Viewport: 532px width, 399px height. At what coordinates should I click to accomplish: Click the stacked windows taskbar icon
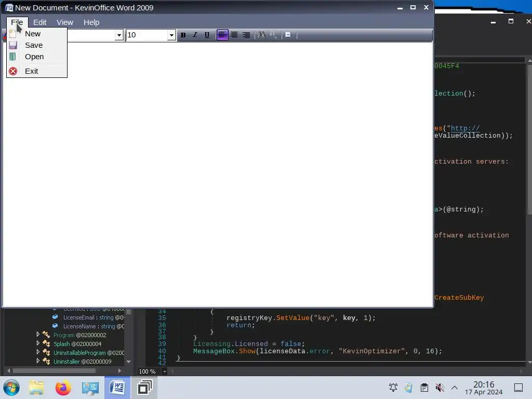point(145,388)
